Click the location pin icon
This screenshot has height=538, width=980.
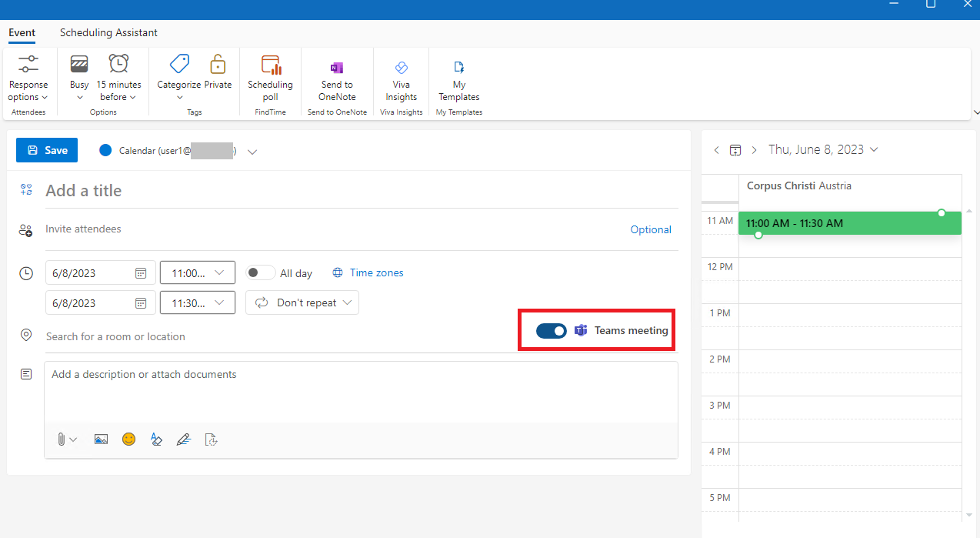coord(26,336)
